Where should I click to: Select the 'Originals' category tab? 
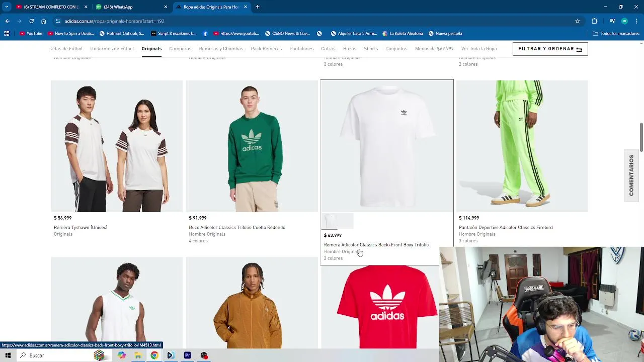[151, 49]
